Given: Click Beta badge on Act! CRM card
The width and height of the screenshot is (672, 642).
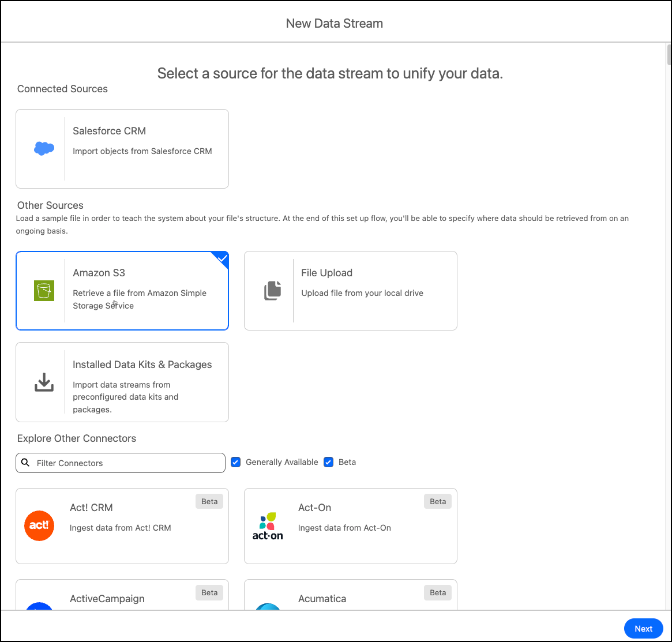Looking at the screenshot, I should tap(209, 501).
